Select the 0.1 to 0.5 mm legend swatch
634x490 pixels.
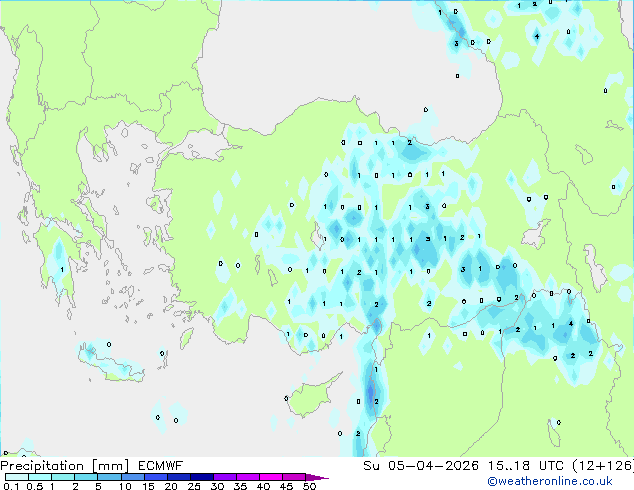(x=17, y=477)
